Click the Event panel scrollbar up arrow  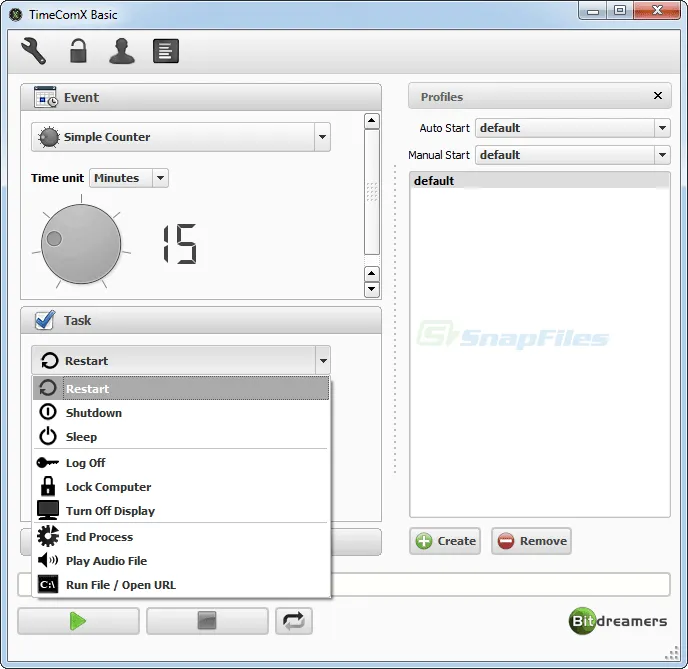[x=372, y=121]
